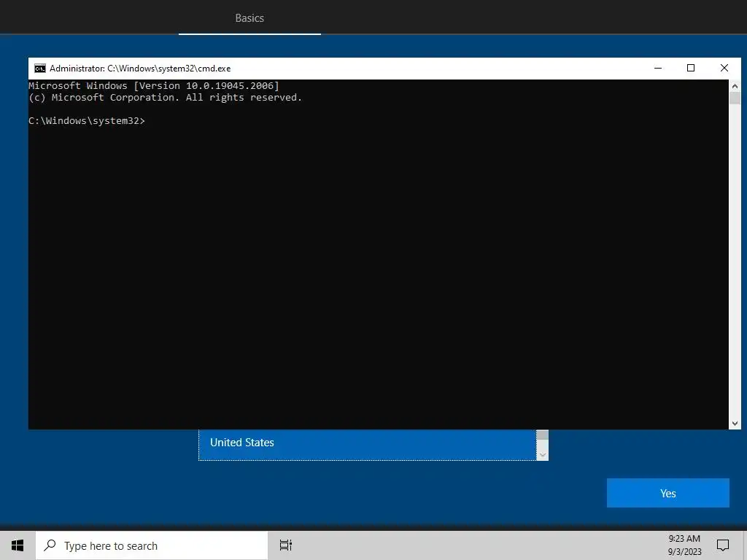Click the Microsoft Windows version text line
The height and width of the screenshot is (560, 747).
[154, 86]
